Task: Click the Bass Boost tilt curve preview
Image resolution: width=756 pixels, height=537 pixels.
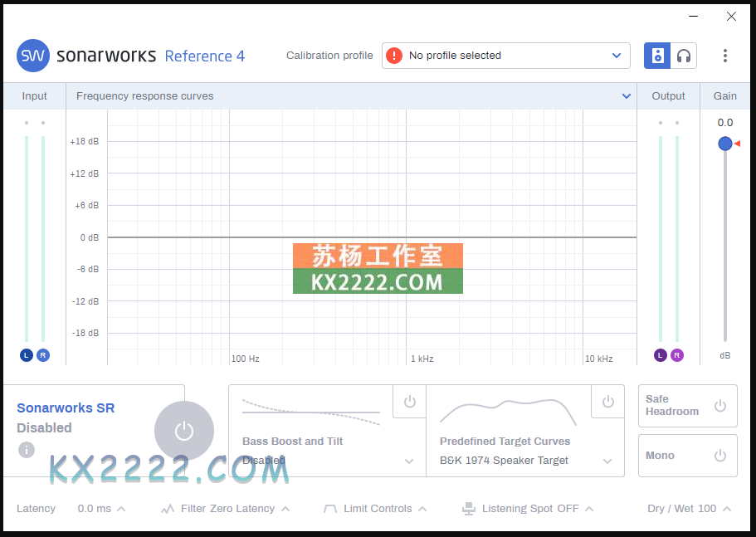Action: 311,413
